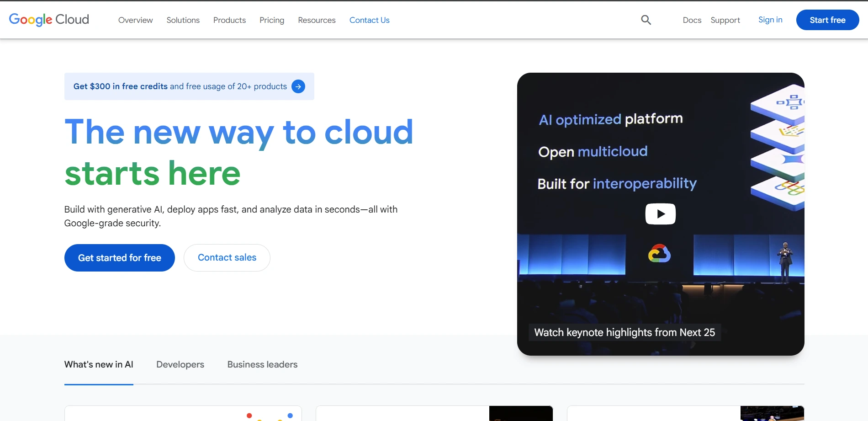This screenshot has width=868, height=421.
Task: Click the 'AI optimized platform' video text
Action: coord(611,119)
